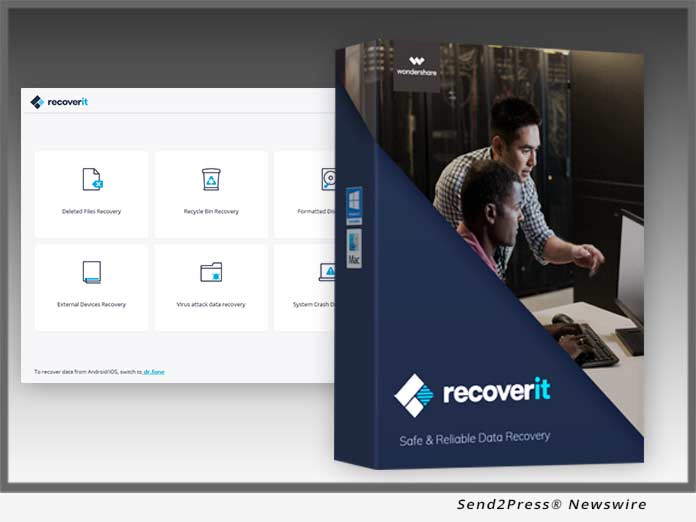Click the Recoverit diamond logo in window header
This screenshot has height=522, width=696.
pos(37,102)
